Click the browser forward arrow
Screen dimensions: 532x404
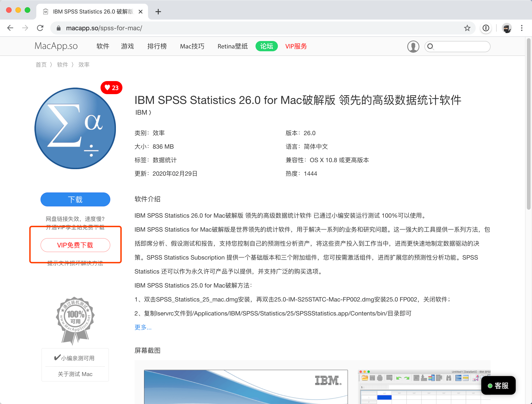[x=25, y=28]
